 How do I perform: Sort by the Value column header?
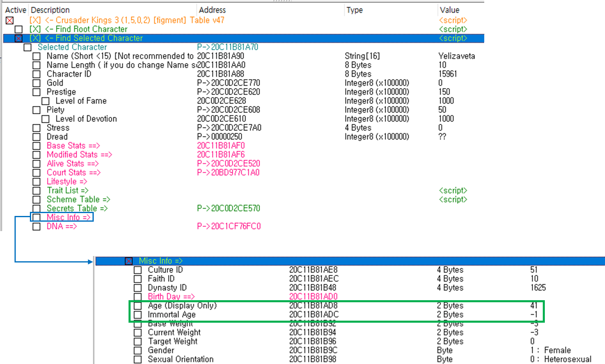click(x=449, y=10)
